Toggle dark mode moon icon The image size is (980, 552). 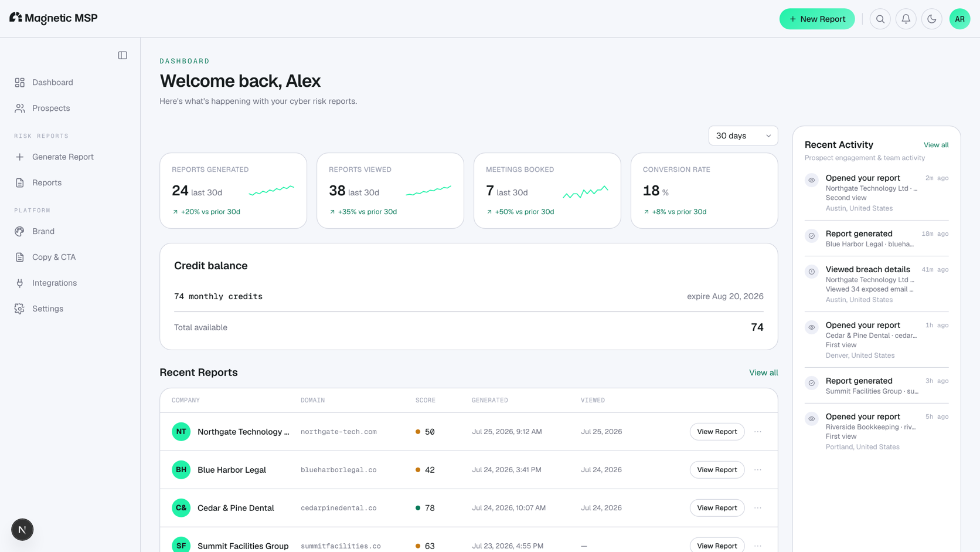[931, 19]
